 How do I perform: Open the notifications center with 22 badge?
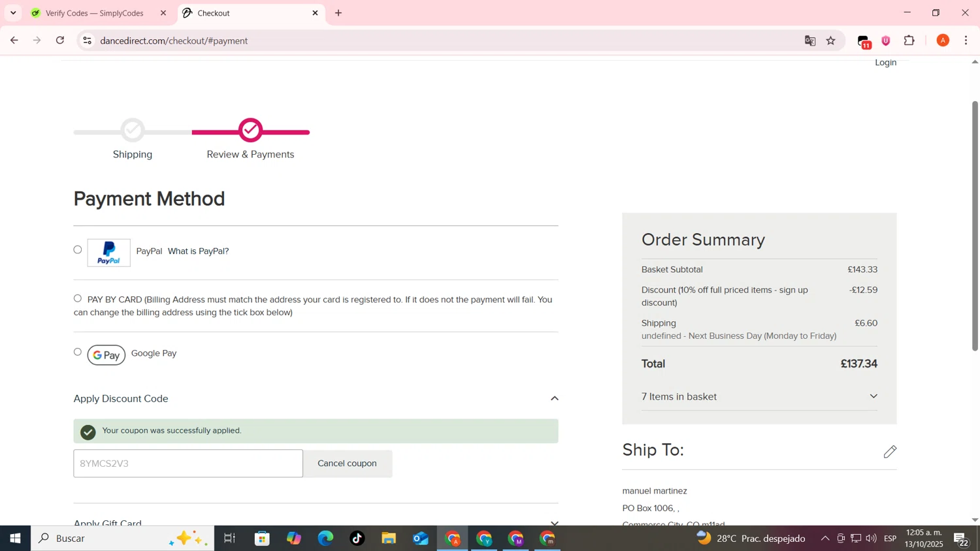coord(961,540)
